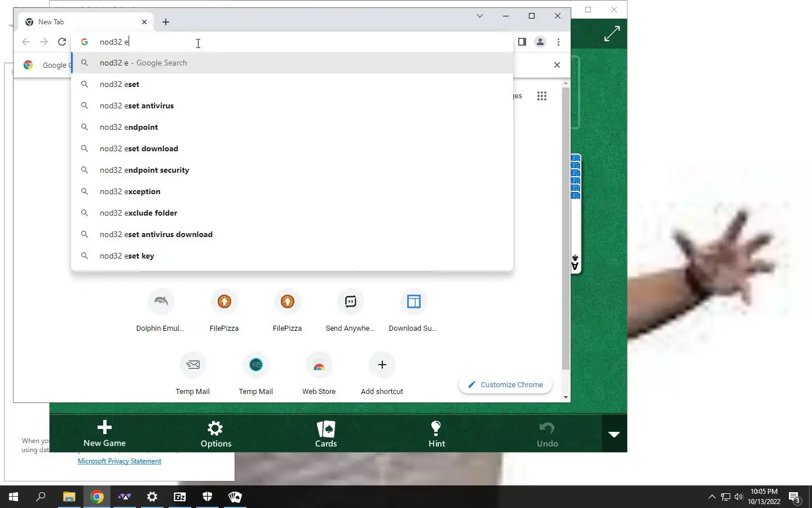Select the 'nod32 eset' suggestion
The height and width of the screenshot is (508, 812).
click(292, 84)
